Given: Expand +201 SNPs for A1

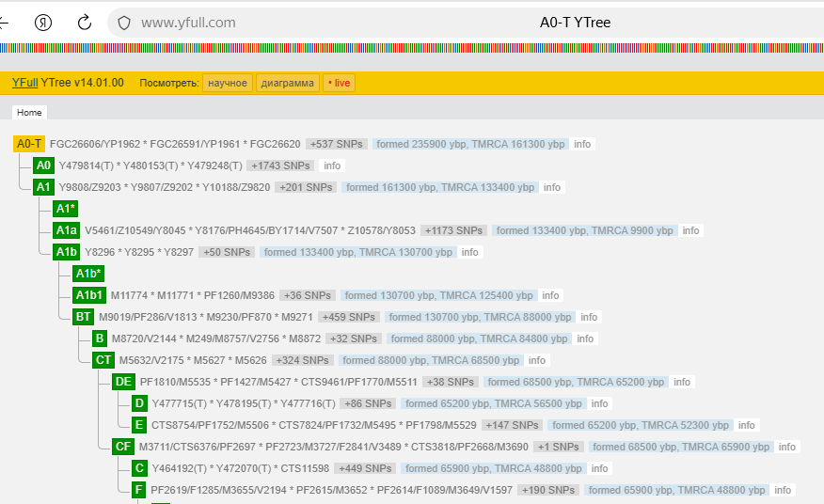Looking at the screenshot, I should pos(306,187).
